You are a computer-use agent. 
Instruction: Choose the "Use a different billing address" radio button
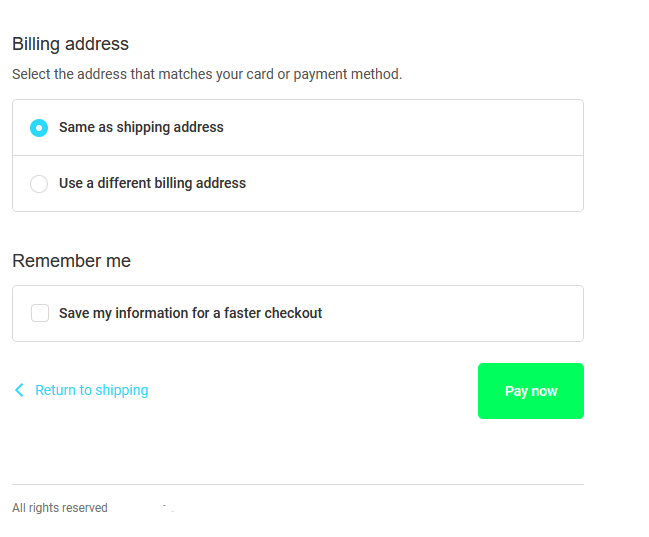39,184
